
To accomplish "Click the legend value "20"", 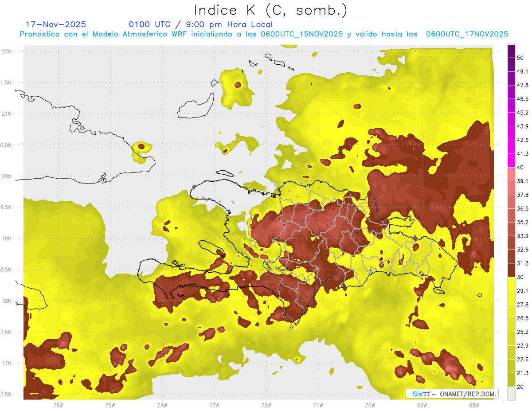I will pyautogui.click(x=520, y=387).
